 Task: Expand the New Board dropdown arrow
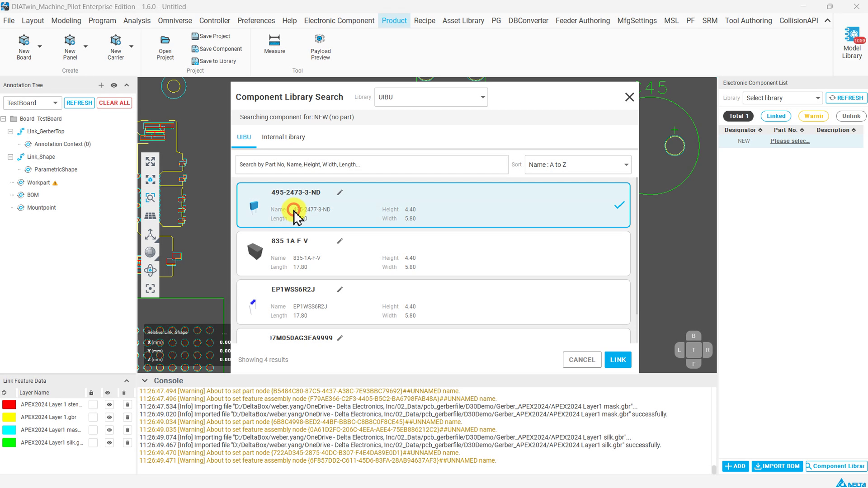pos(40,46)
